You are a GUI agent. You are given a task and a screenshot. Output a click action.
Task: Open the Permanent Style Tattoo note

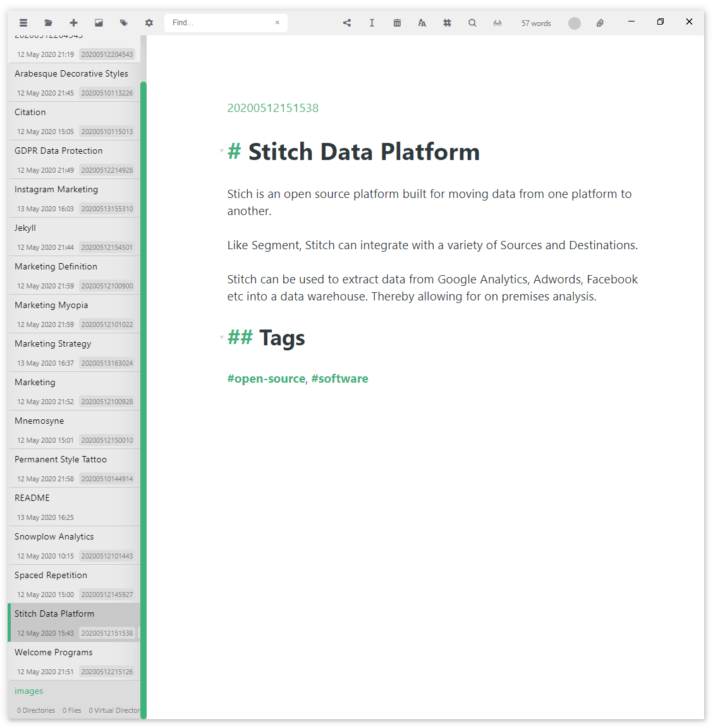[x=74, y=467]
